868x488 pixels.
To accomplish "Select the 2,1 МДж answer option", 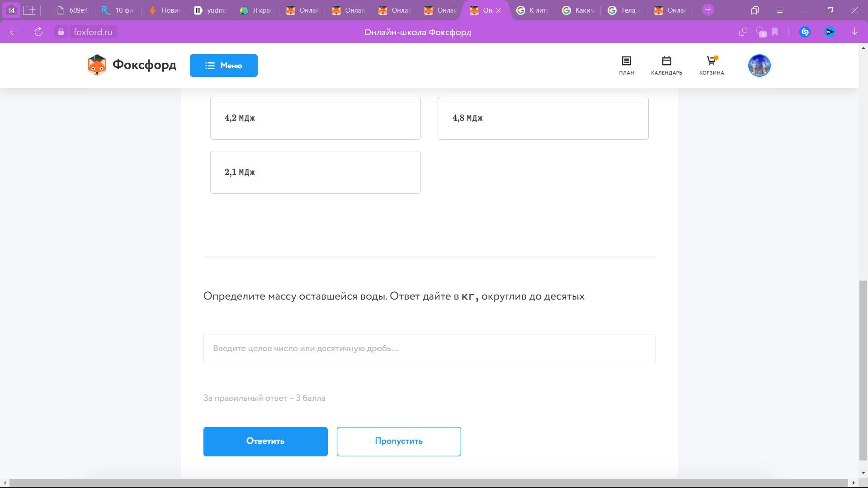I will pos(315,172).
